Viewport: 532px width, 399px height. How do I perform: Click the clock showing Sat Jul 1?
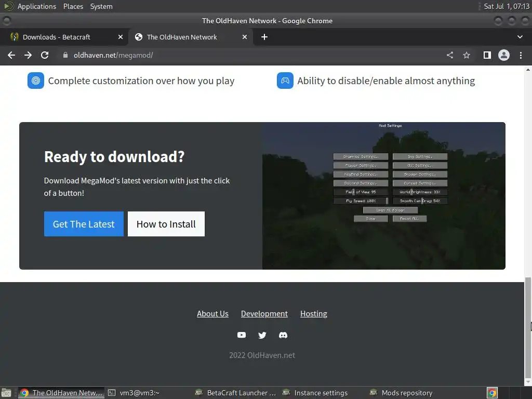(507, 6)
